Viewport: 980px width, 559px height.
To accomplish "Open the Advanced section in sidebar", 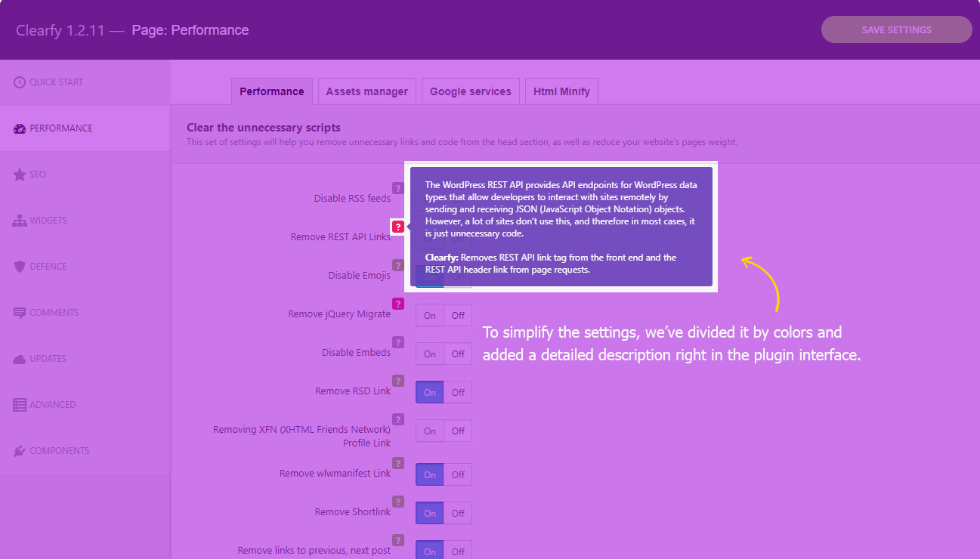I will [85, 405].
